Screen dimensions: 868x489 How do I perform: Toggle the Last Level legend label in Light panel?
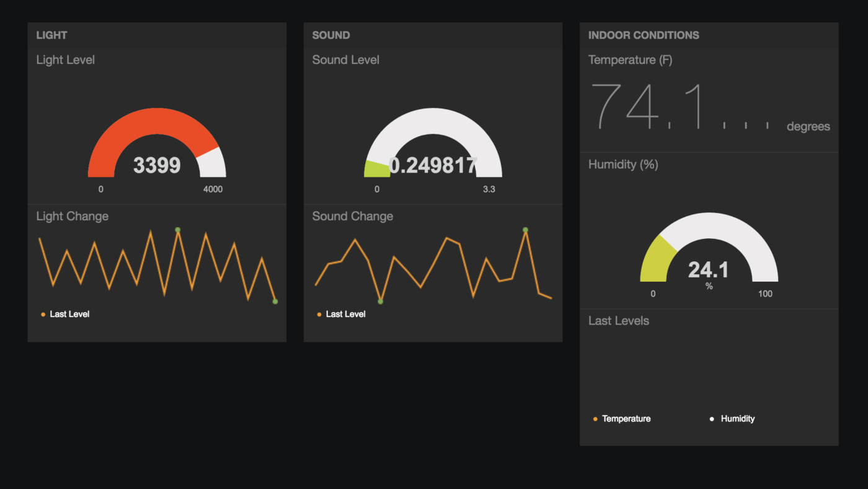click(69, 315)
